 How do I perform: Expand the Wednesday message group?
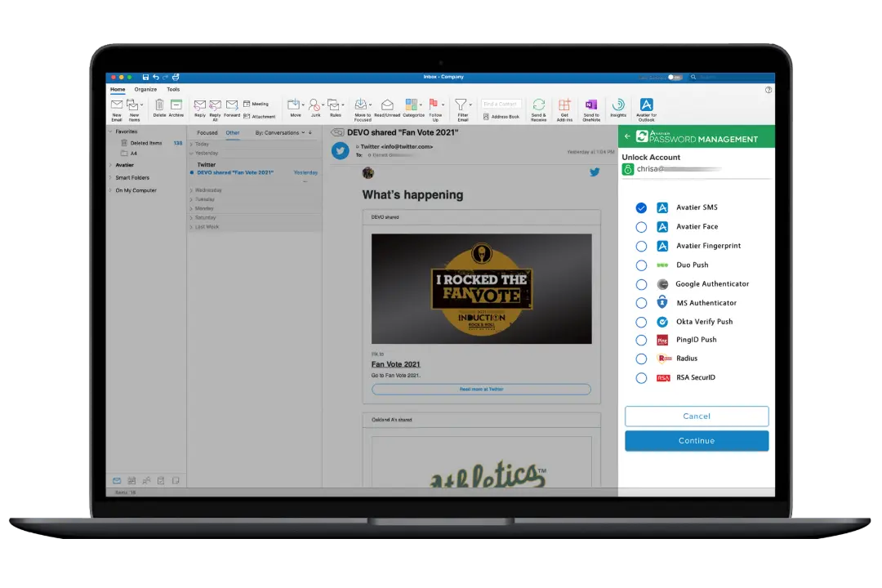tap(192, 190)
